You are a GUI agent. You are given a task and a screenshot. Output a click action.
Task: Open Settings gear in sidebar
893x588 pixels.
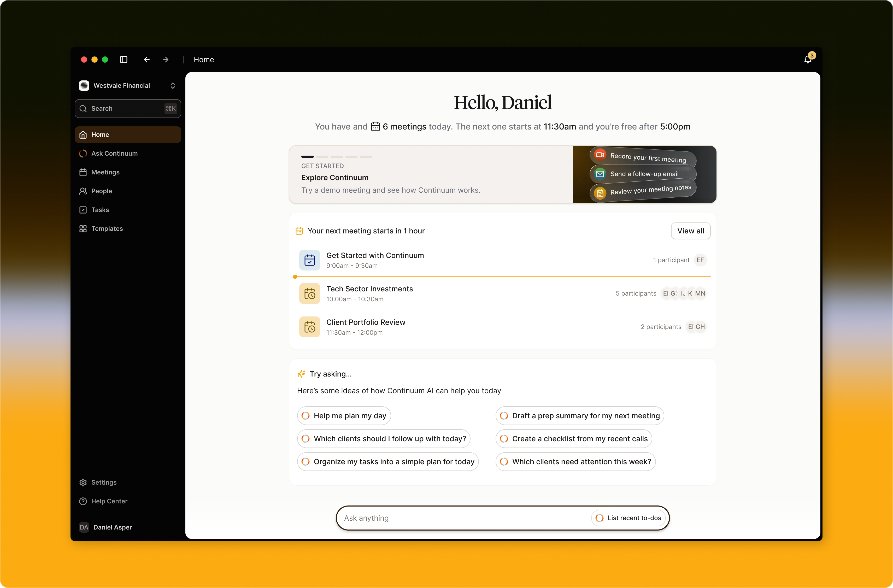coord(83,483)
